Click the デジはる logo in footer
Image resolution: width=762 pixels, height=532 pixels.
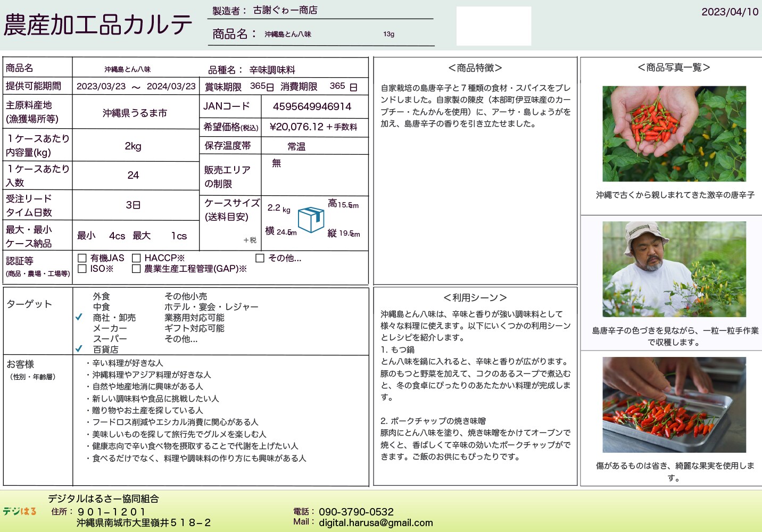click(x=20, y=511)
